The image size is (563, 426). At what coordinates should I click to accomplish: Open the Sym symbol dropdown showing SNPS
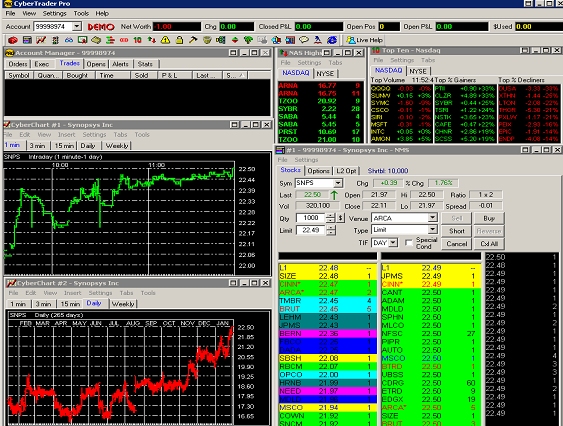pos(338,183)
